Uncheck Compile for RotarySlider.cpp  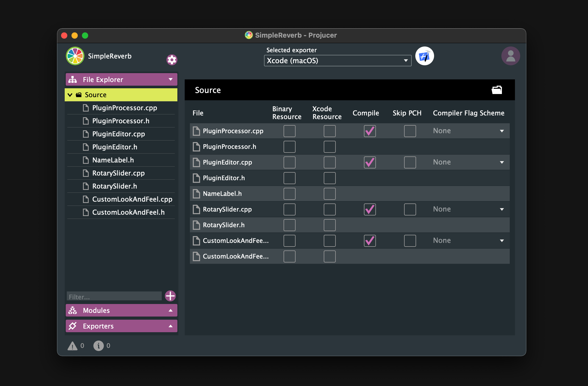(370, 209)
